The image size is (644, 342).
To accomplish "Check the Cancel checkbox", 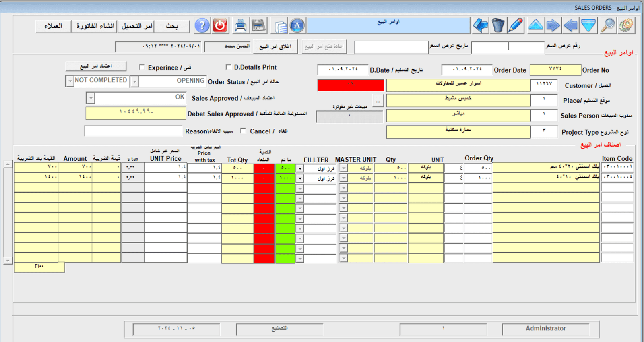I will coord(243,131).
